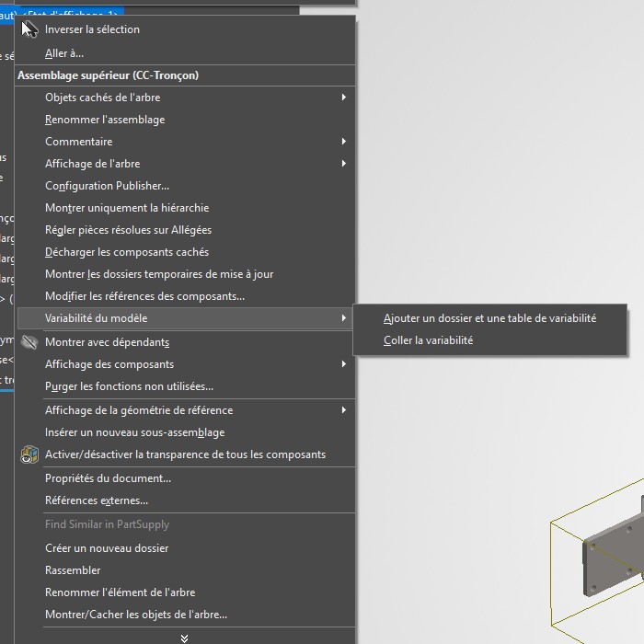Choose Ajouter un dossier et une table de variabilité

[490, 318]
